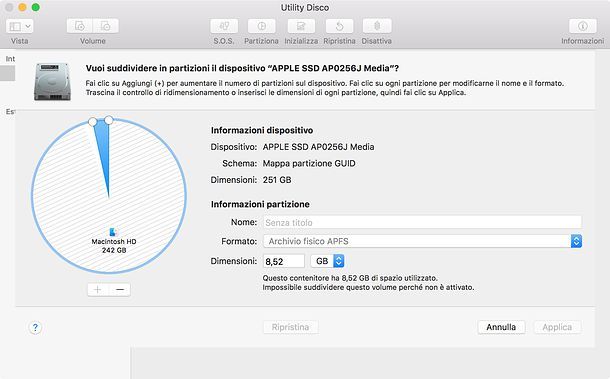Select the Partiziona toolbar icon

click(x=261, y=26)
